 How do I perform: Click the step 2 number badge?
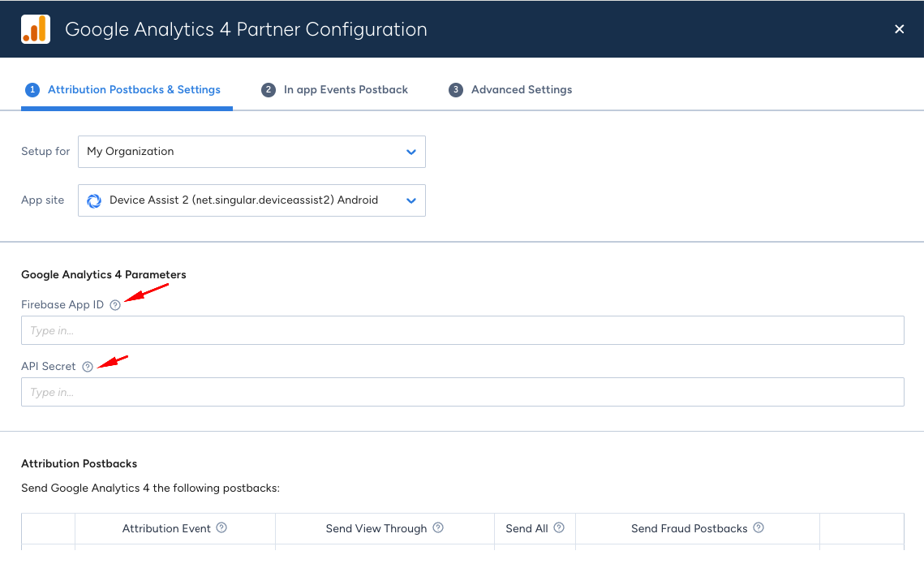[269, 89]
